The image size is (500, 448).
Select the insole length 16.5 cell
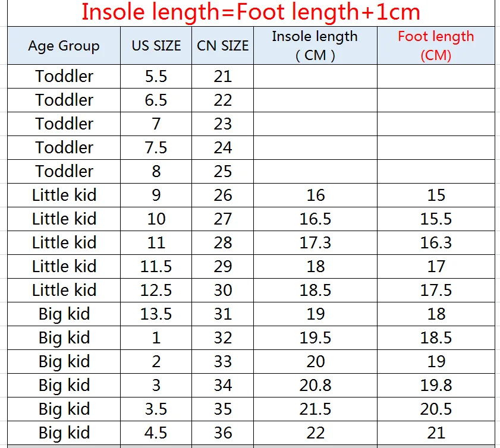point(315,219)
